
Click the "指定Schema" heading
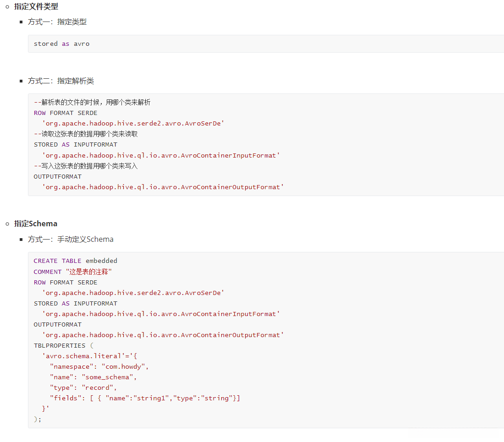[36, 224]
